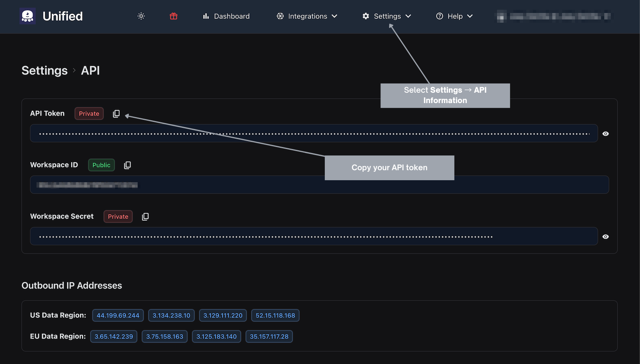
Task: Click the EU IP address 3.65.142.239
Action: click(114, 336)
